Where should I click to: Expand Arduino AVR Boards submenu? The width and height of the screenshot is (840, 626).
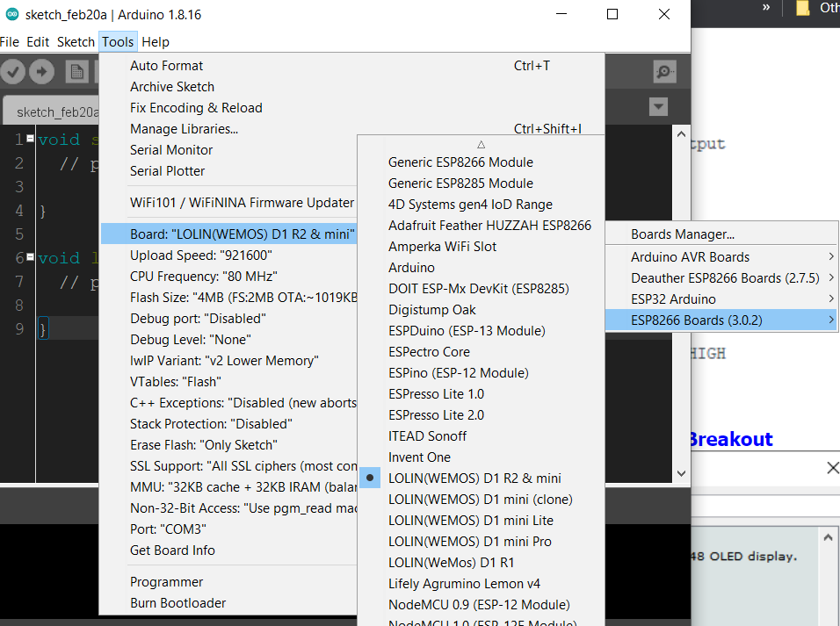pos(690,257)
